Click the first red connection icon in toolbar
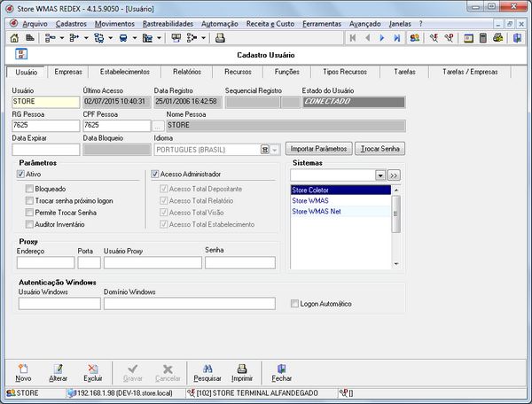The image size is (532, 404). pyautogui.click(x=434, y=38)
